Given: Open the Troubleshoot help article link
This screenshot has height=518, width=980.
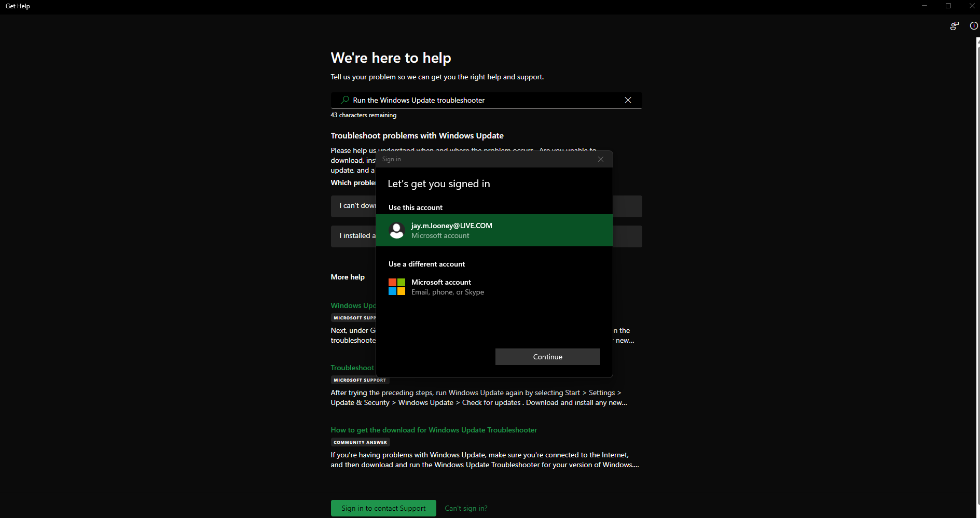Looking at the screenshot, I should coord(352,368).
